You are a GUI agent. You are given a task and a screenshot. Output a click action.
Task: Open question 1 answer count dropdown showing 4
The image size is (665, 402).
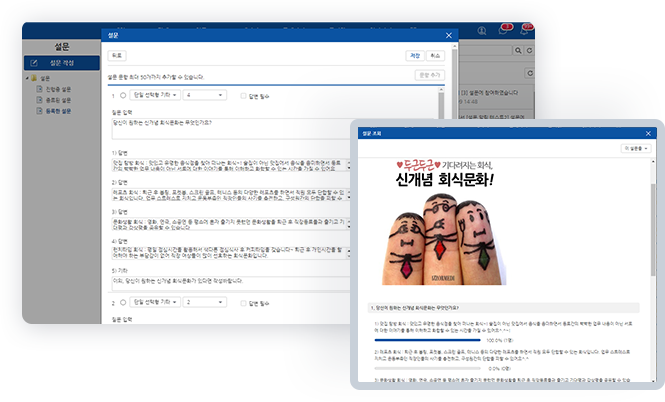click(204, 95)
